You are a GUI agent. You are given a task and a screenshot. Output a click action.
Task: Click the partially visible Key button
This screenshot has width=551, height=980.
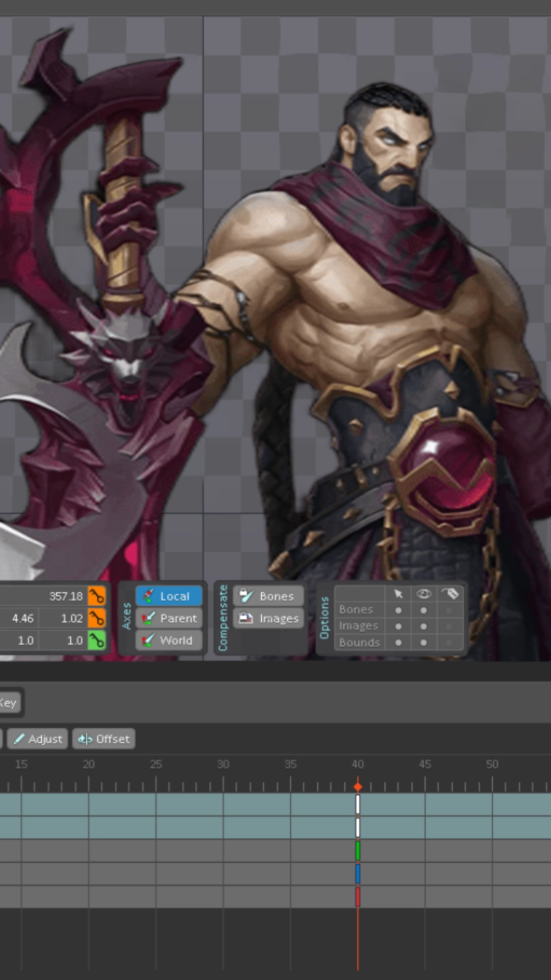(x=10, y=703)
